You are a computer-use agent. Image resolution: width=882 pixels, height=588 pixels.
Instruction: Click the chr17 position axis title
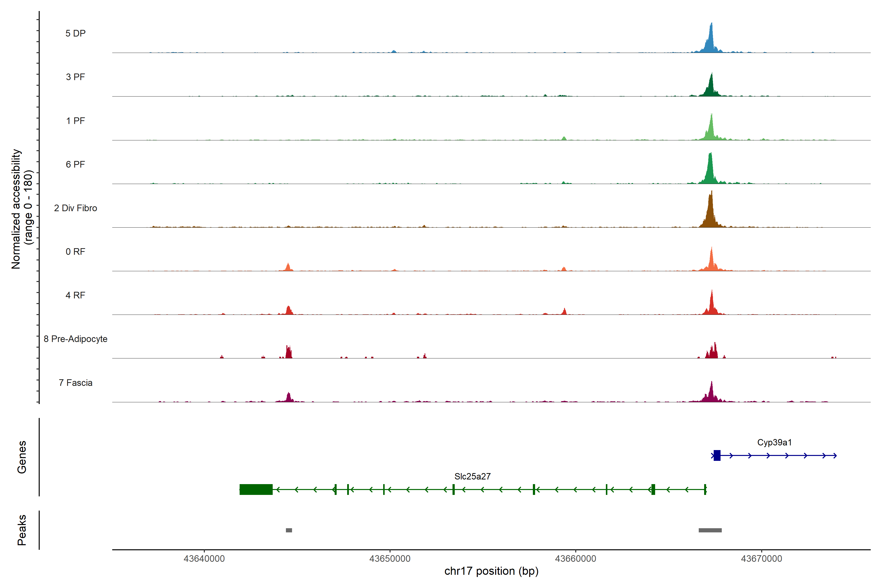(491, 571)
